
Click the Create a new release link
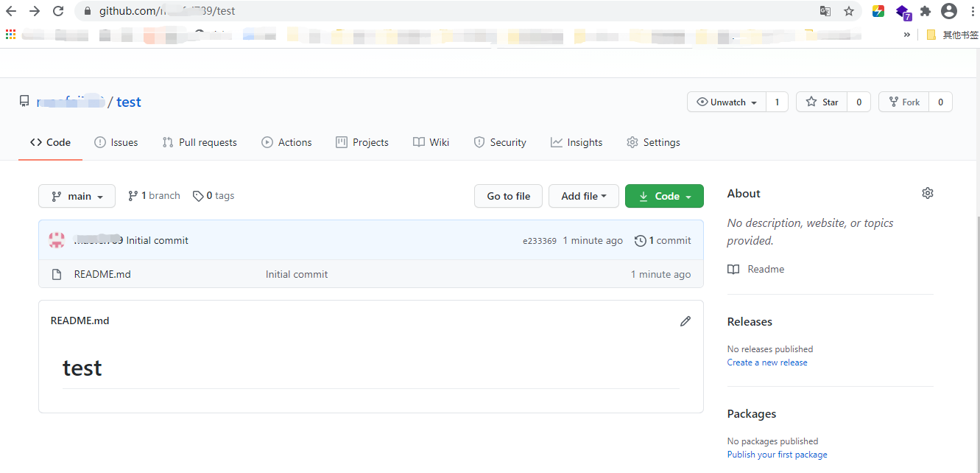click(766, 362)
